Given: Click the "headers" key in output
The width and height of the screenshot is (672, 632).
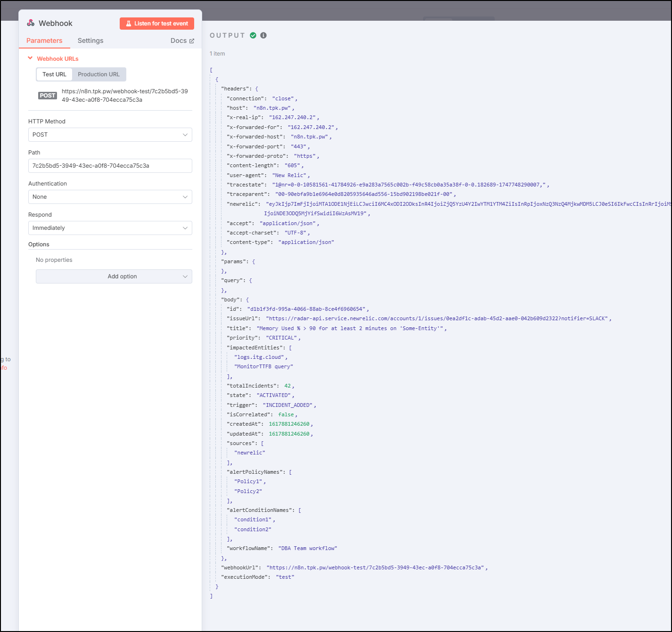Looking at the screenshot, I should pos(235,89).
